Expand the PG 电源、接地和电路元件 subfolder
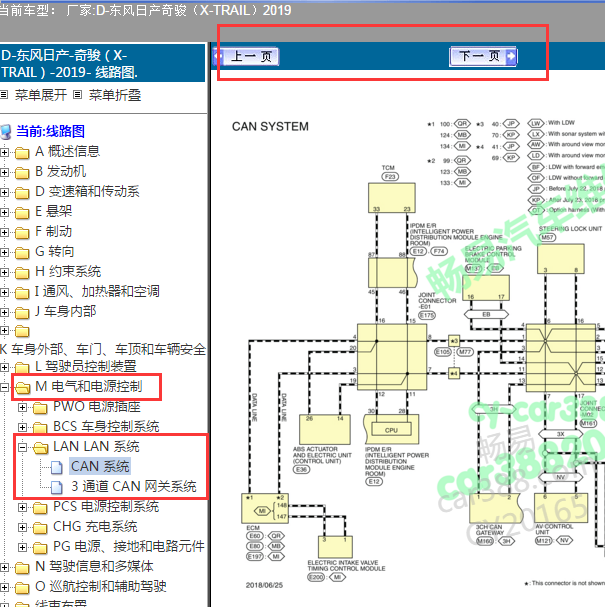 22,547
